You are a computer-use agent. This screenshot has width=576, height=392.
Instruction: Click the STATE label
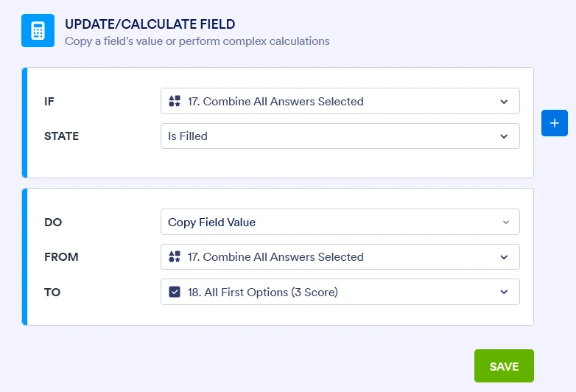(62, 136)
